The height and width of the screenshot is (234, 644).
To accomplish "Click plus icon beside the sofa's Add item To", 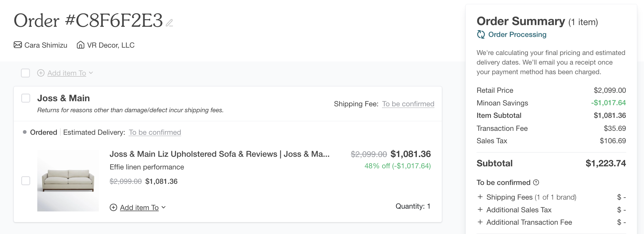I will pyautogui.click(x=113, y=207).
